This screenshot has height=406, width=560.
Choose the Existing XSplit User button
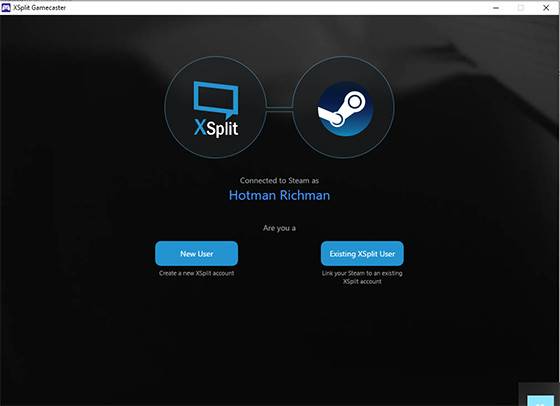click(362, 254)
